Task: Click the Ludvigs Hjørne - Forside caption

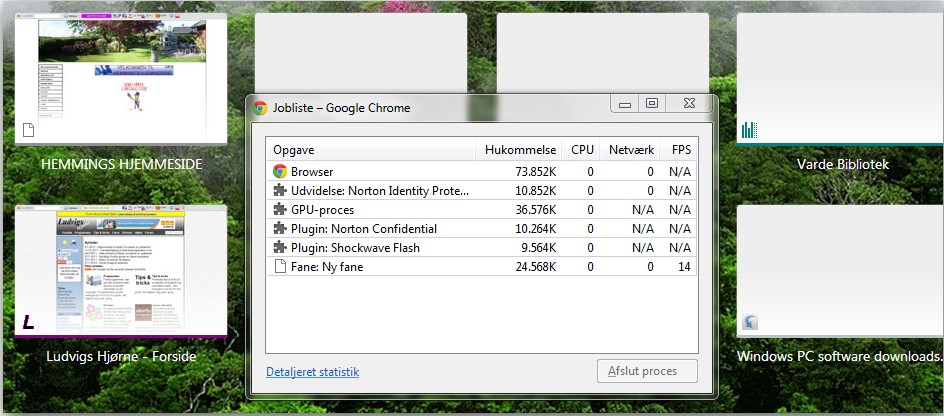Action: pyautogui.click(x=121, y=356)
